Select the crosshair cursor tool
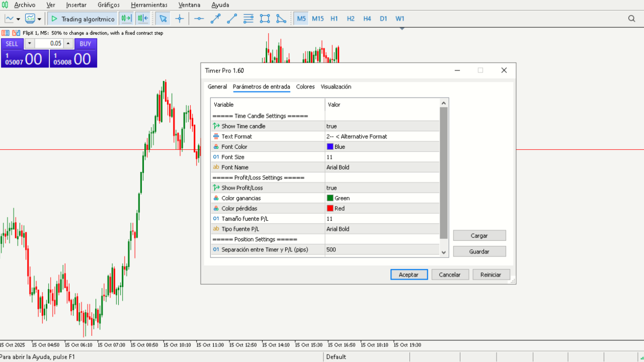The height and width of the screenshot is (362, 644). point(180,19)
